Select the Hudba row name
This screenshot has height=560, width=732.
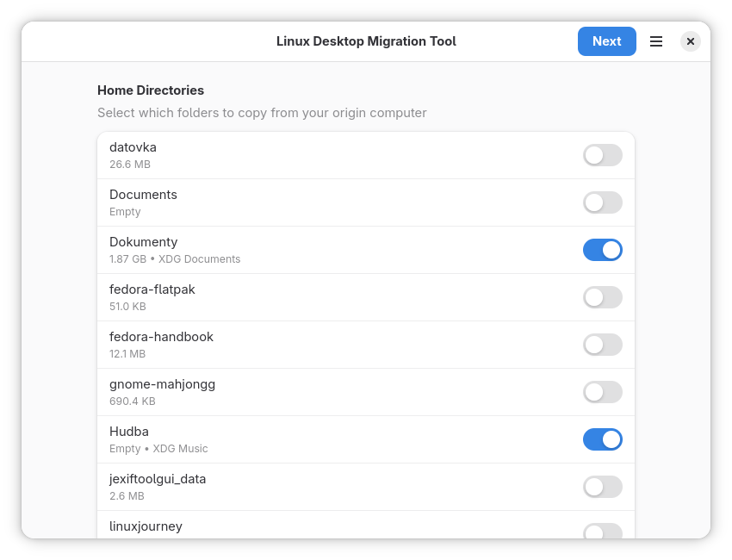click(x=129, y=432)
